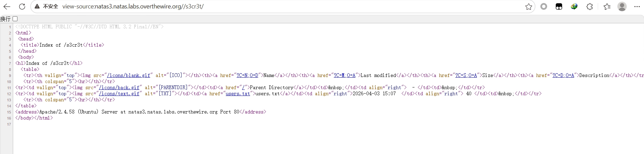Bookmark this page with the star icon
Image resolution: width=644 pixels, height=154 pixels.
point(529,6)
